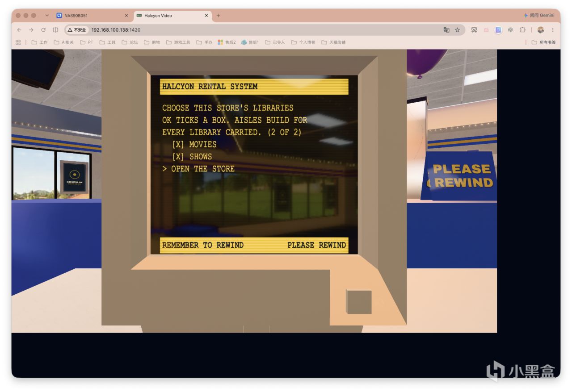Image resolution: width=572 pixels, height=392 pixels.
Task: Open the 工作 bookmark folder
Action: click(x=39, y=42)
